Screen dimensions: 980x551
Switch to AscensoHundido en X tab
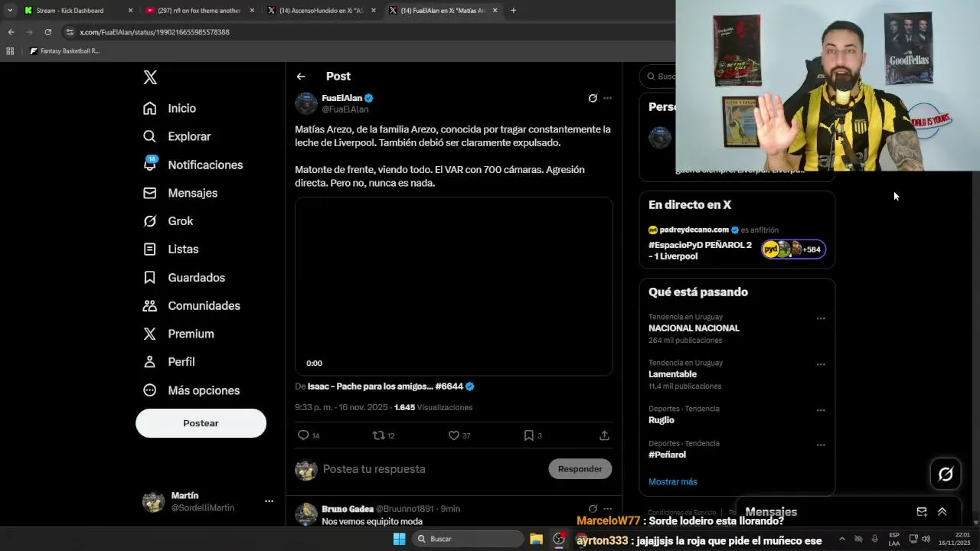click(x=321, y=11)
